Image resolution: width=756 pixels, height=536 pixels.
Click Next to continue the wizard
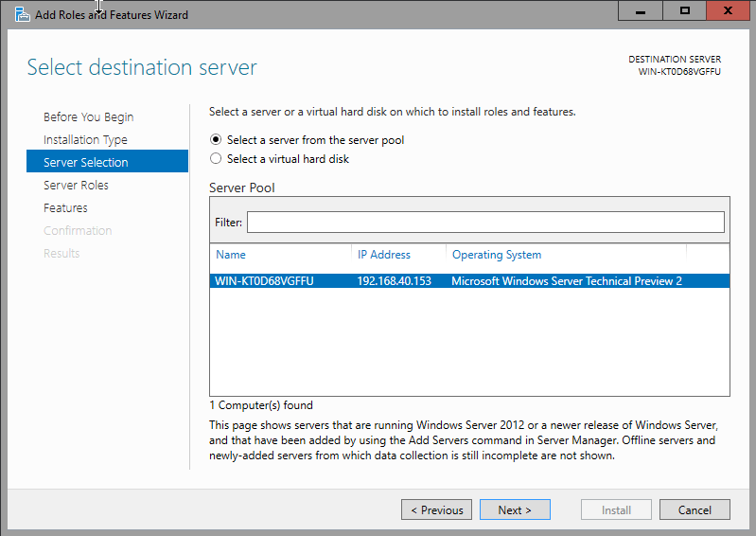514,509
